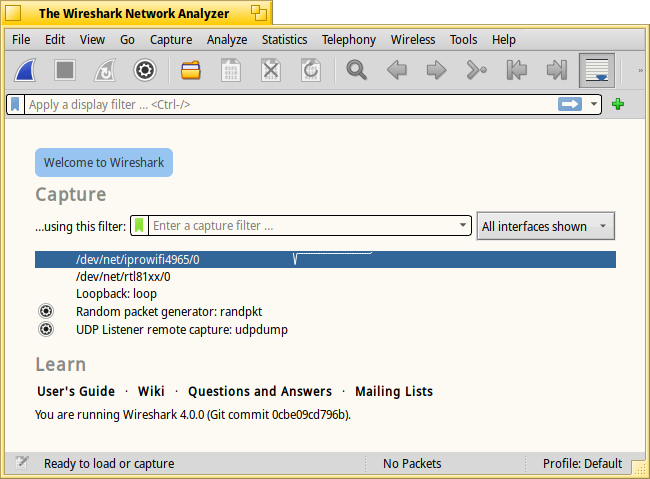The width and height of the screenshot is (650, 479).
Task: Open Questions and Answers link
Action: click(260, 391)
